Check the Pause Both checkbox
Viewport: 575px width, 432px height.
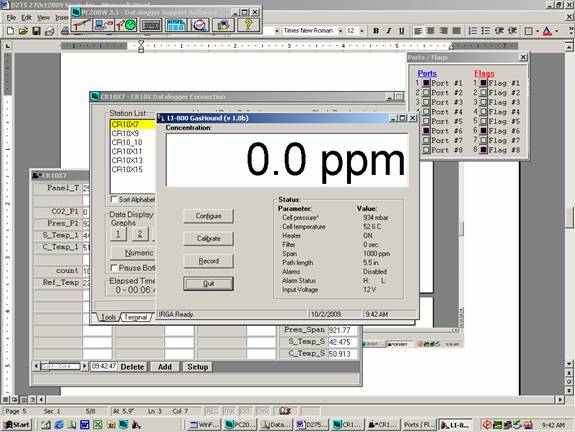click(114, 268)
